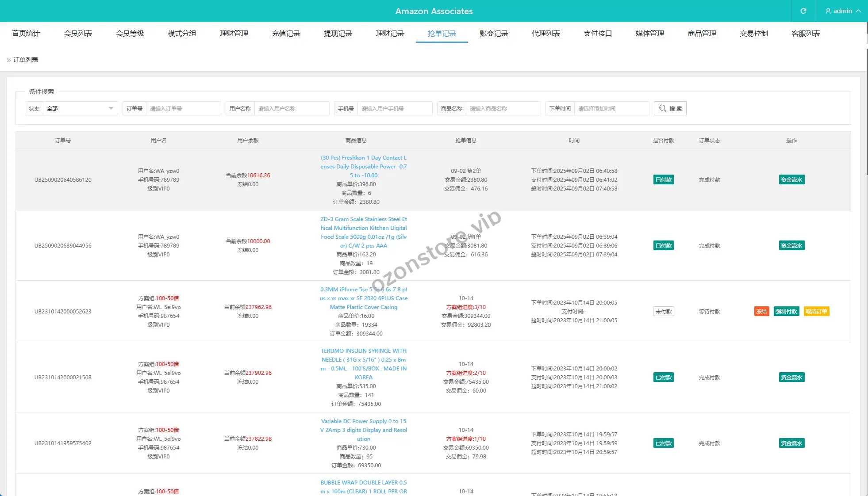The height and width of the screenshot is (496, 868).
Task: Click 资金流水 for order UB2509020640586120
Action: pos(791,179)
